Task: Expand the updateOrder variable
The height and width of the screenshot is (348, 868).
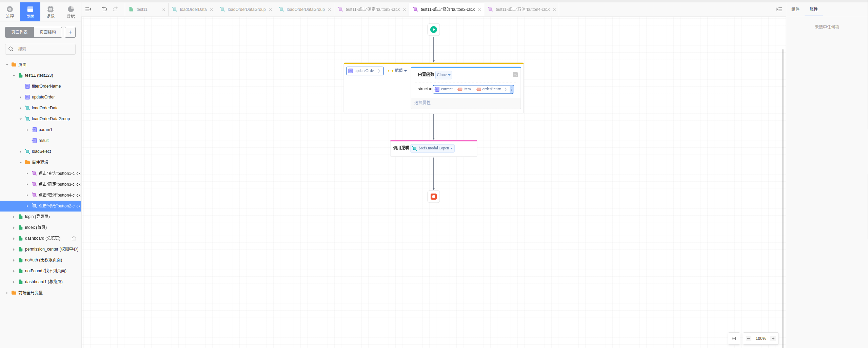Action: point(21,97)
